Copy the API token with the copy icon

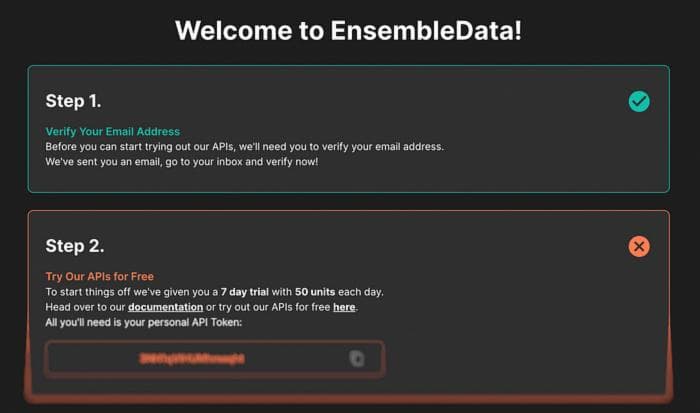pos(356,359)
